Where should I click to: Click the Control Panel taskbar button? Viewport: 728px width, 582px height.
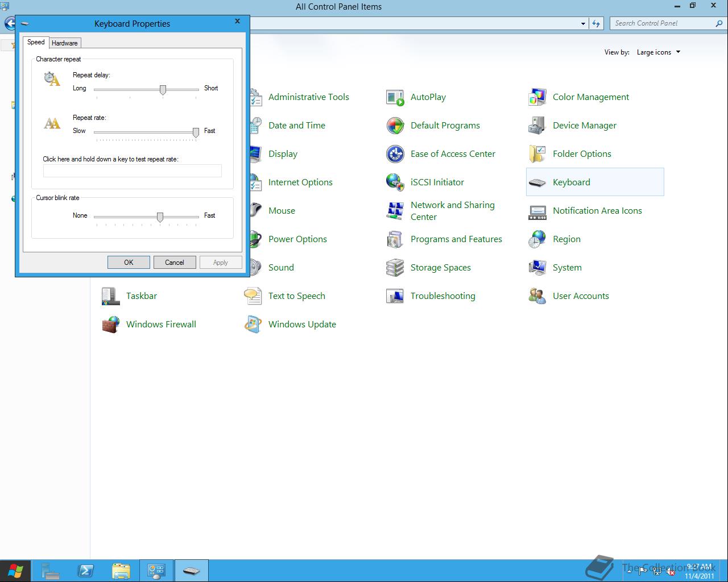pyautogui.click(x=156, y=571)
